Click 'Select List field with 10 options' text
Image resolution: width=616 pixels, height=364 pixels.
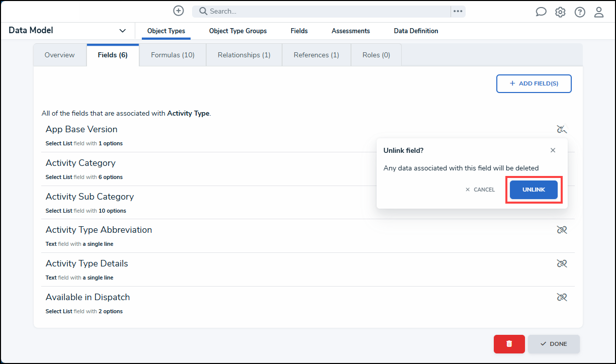85,211
